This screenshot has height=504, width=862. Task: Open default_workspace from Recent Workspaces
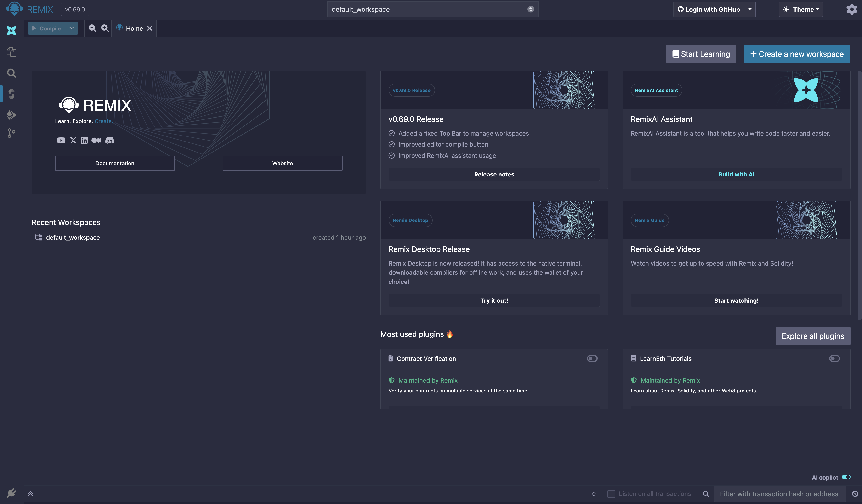73,237
